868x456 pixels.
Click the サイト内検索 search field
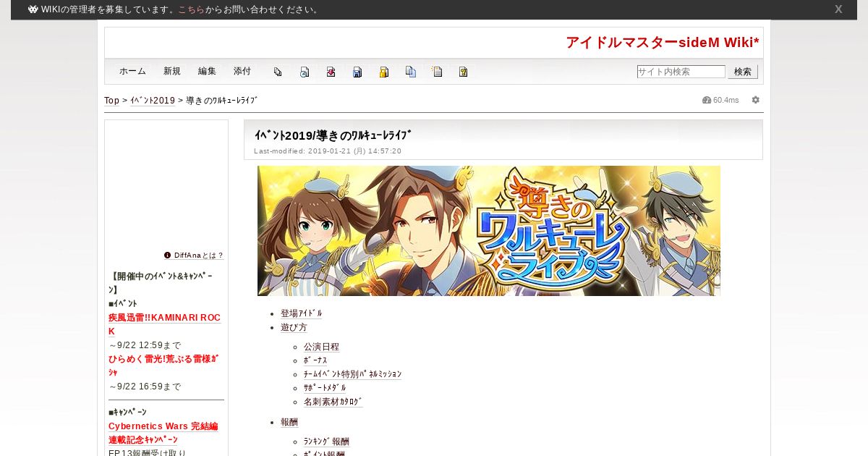point(681,72)
